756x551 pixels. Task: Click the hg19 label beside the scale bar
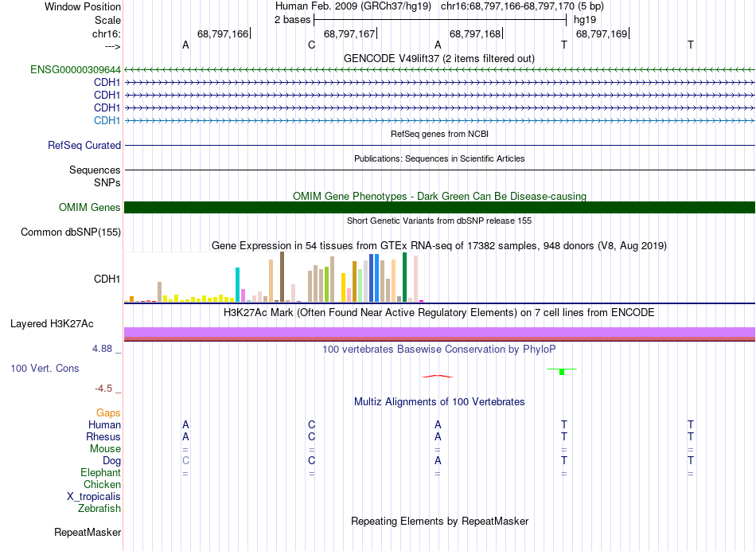tap(585, 20)
